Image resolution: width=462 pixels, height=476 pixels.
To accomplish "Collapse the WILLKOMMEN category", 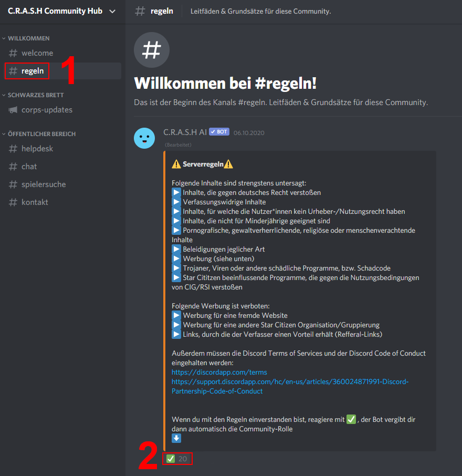I will coord(26,38).
